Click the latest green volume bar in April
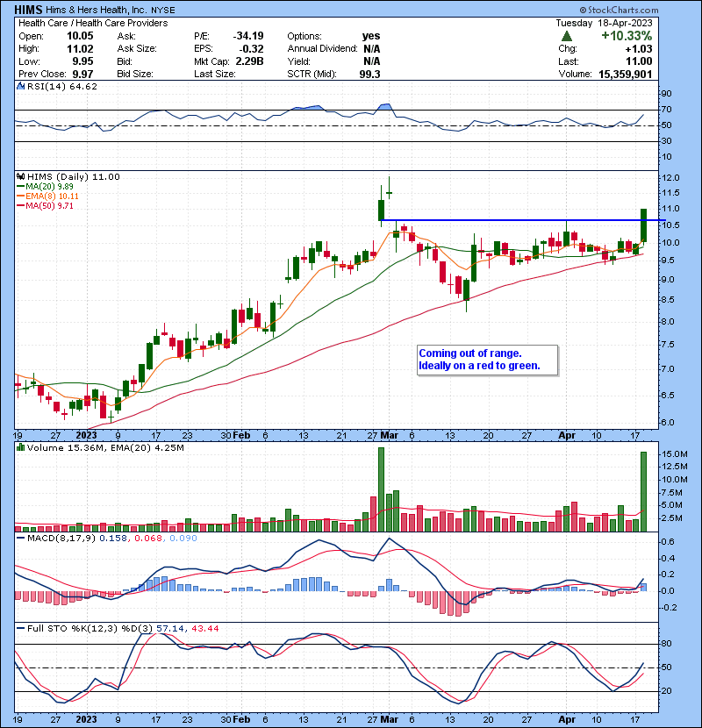The height and width of the screenshot is (728, 702). click(643, 492)
